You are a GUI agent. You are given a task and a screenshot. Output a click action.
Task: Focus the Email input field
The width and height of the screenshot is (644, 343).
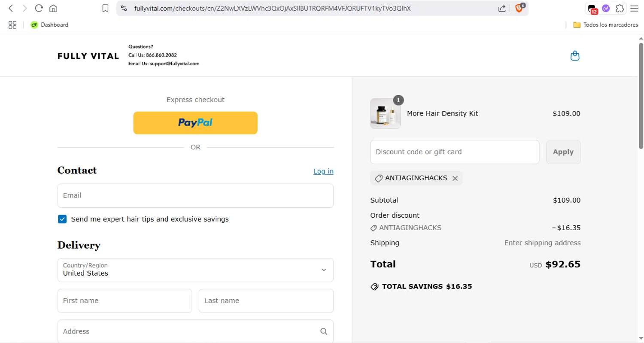[195, 196]
